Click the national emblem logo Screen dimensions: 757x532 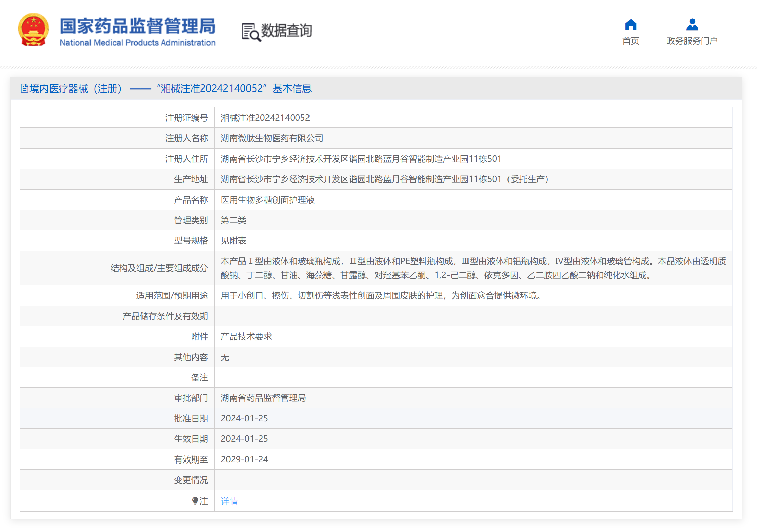(x=33, y=30)
